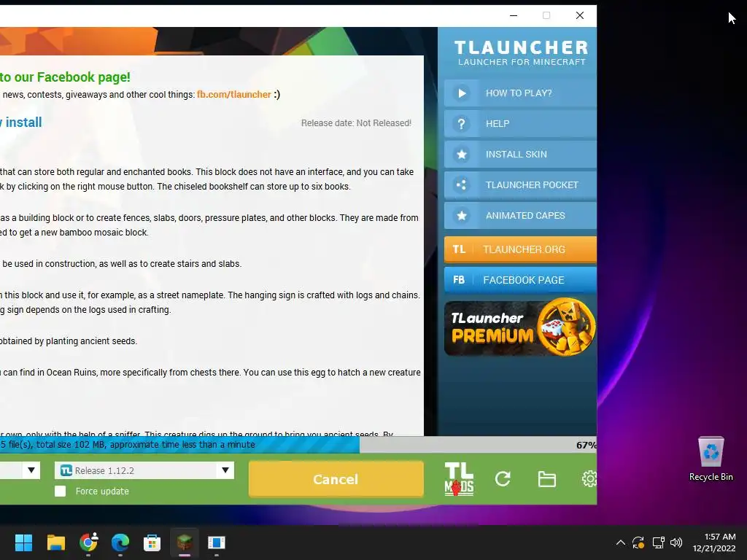Open the Facebook Page button
This screenshot has width=747, height=560.
(x=520, y=280)
